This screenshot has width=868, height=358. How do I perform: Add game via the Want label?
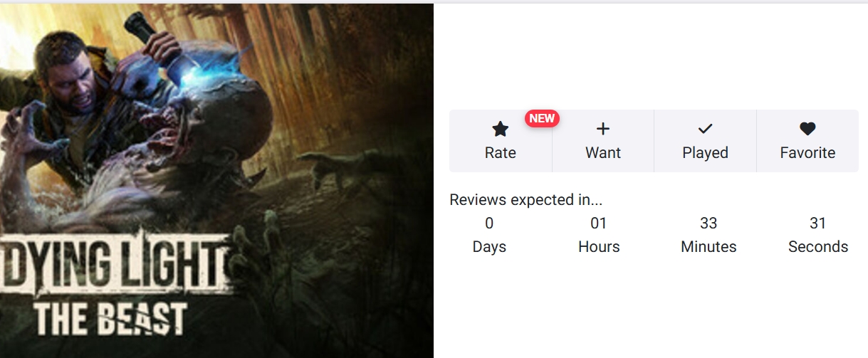(x=603, y=153)
